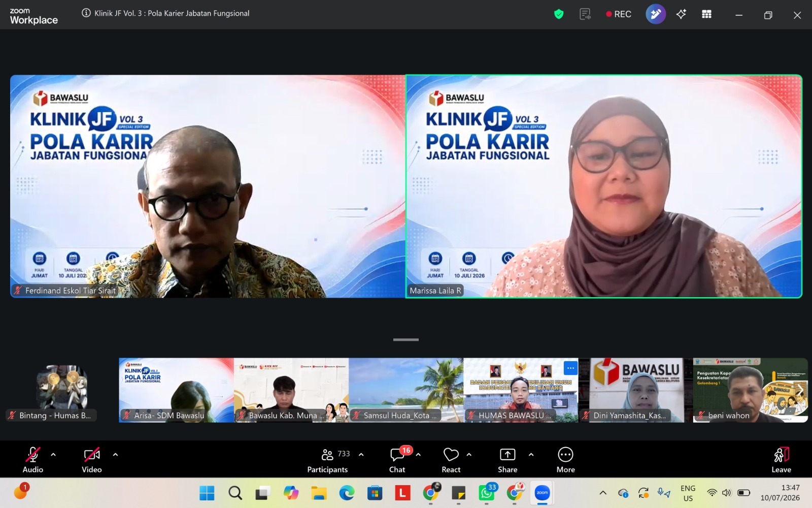Image resolution: width=812 pixels, height=508 pixels.
Task: Select Samsul Huda_Kota thumbnail
Action: [x=406, y=390]
